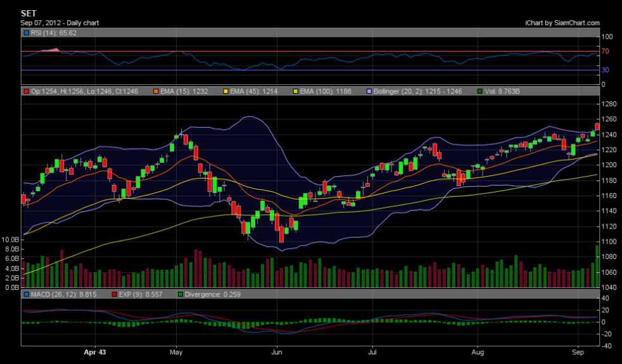Click the dark green Vol legend swatch

coord(479,91)
